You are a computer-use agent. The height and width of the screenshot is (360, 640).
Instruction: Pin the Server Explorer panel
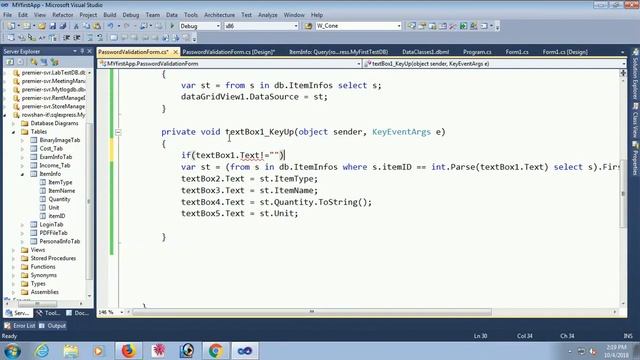tap(82, 51)
